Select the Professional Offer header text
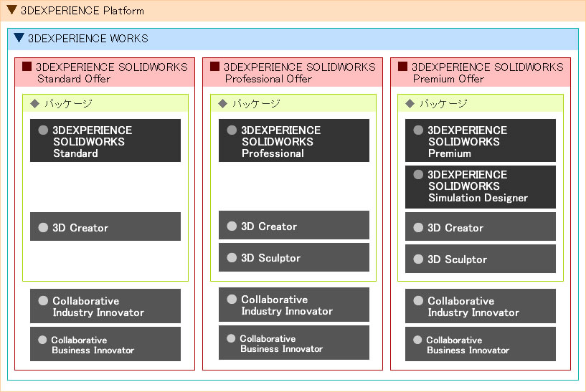The width and height of the screenshot is (586, 392). pyautogui.click(x=300, y=73)
